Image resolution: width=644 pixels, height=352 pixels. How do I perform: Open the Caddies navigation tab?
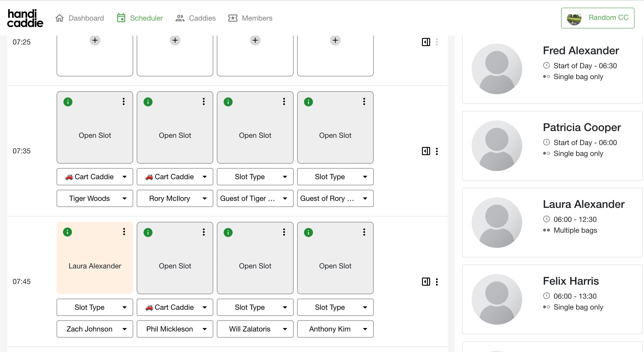click(x=195, y=18)
